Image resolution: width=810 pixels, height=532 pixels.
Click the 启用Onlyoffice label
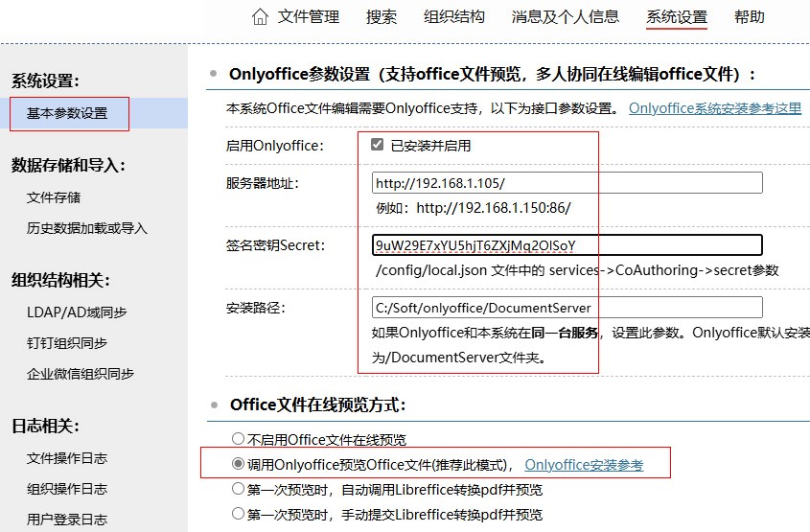(x=275, y=146)
